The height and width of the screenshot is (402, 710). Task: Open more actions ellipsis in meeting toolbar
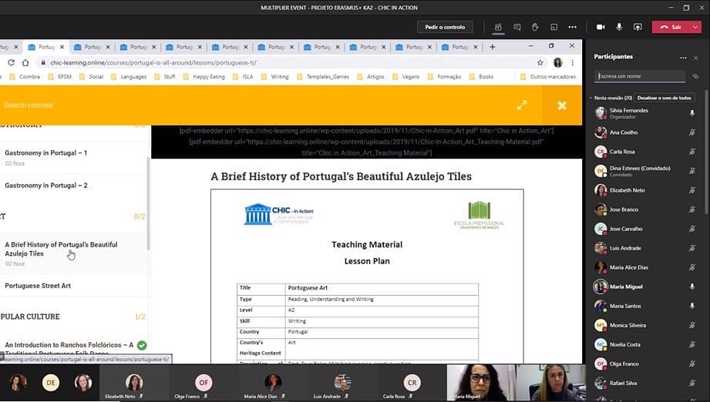[x=573, y=27]
